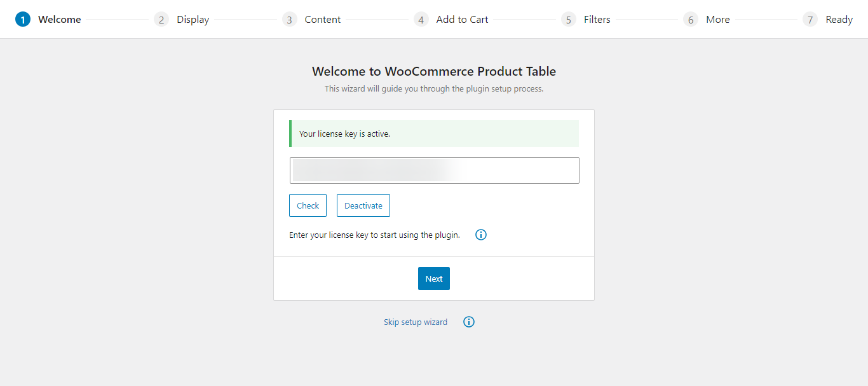Go to the Ready step label
The image size is (868, 386).
839,20
